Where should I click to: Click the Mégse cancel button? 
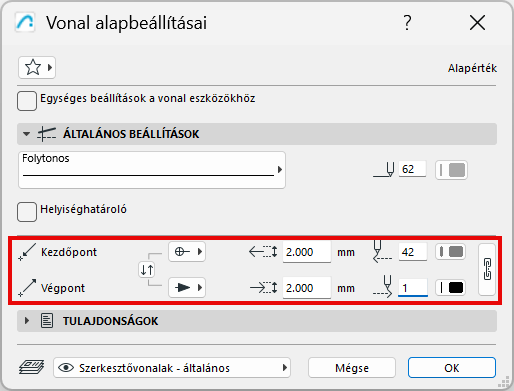[x=352, y=368]
